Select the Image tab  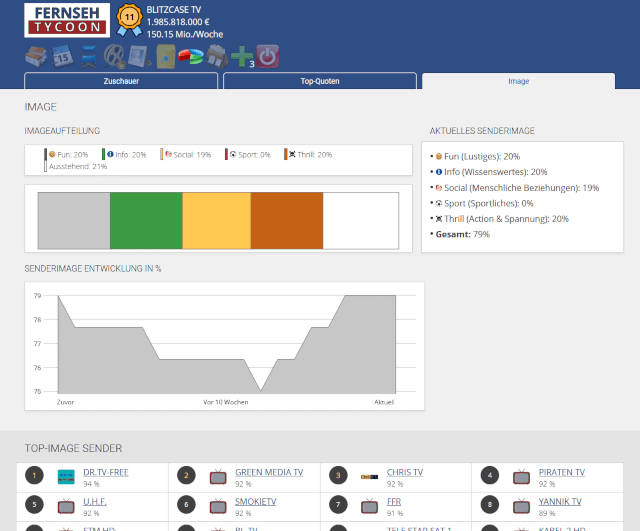tap(518, 81)
